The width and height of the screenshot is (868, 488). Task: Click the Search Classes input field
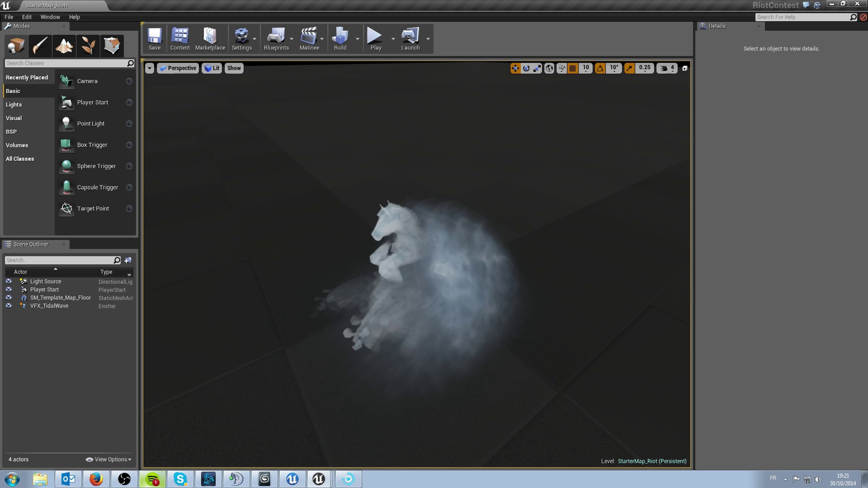(69, 63)
